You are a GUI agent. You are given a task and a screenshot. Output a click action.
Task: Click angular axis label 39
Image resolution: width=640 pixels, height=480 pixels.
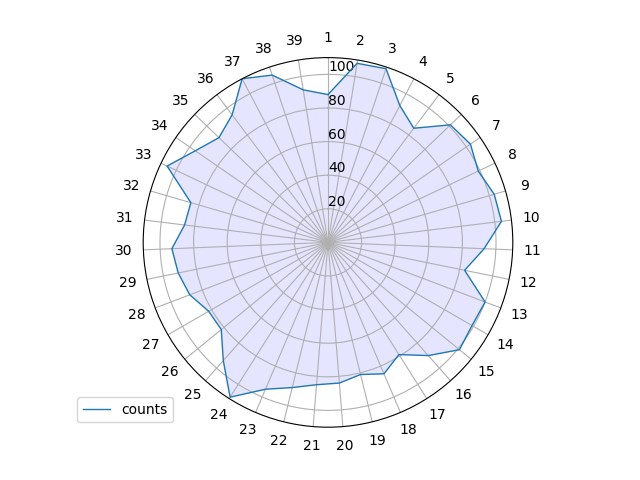click(x=294, y=40)
